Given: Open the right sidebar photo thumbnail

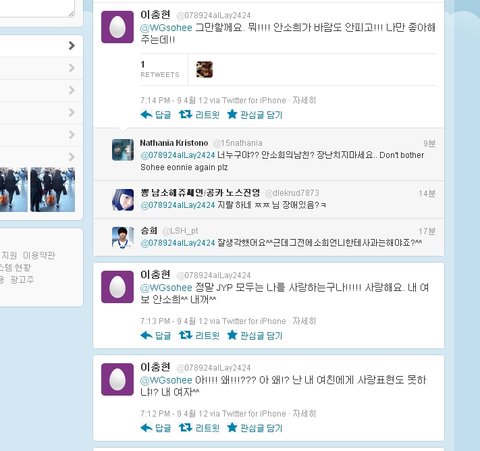Looking at the screenshot, I should [53, 190].
